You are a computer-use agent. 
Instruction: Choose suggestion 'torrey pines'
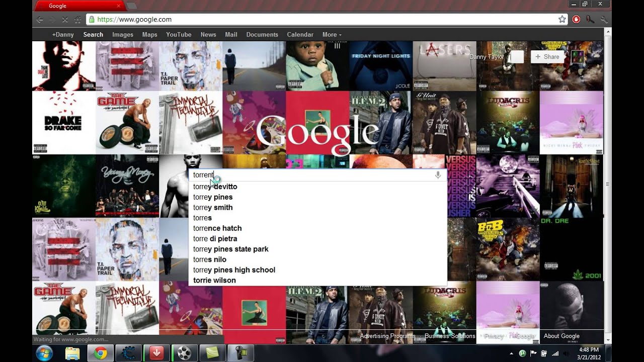click(317, 197)
